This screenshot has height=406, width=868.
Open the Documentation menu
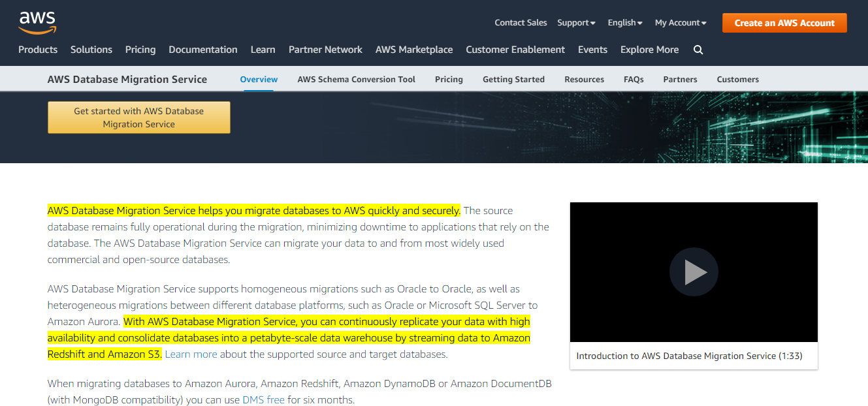coord(203,50)
